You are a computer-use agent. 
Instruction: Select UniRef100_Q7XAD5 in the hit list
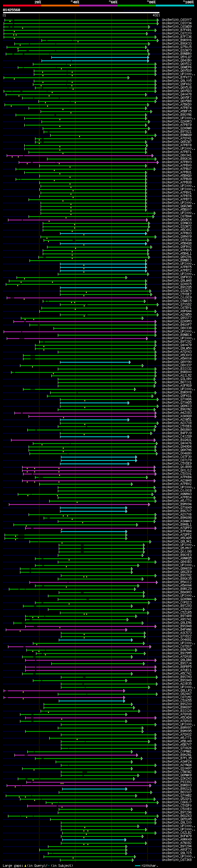point(177,403)
